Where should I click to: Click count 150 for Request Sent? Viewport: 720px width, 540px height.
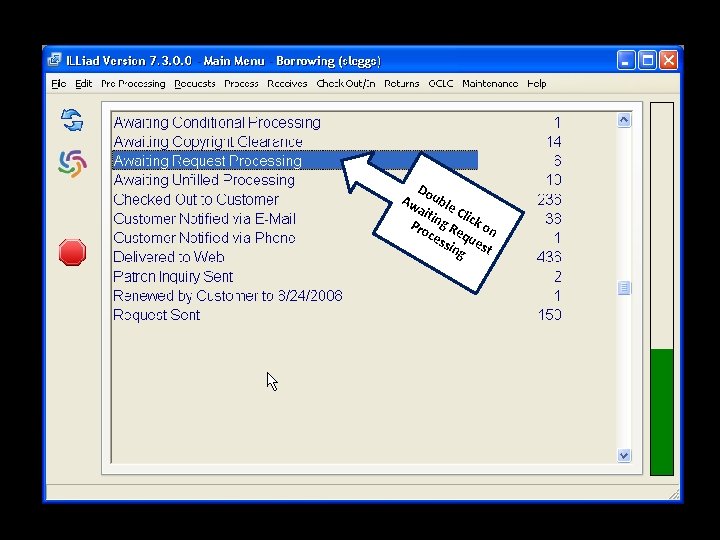click(x=550, y=315)
